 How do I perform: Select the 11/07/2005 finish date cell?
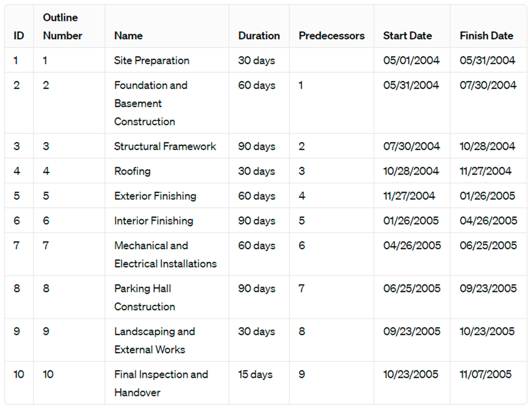[485, 374]
